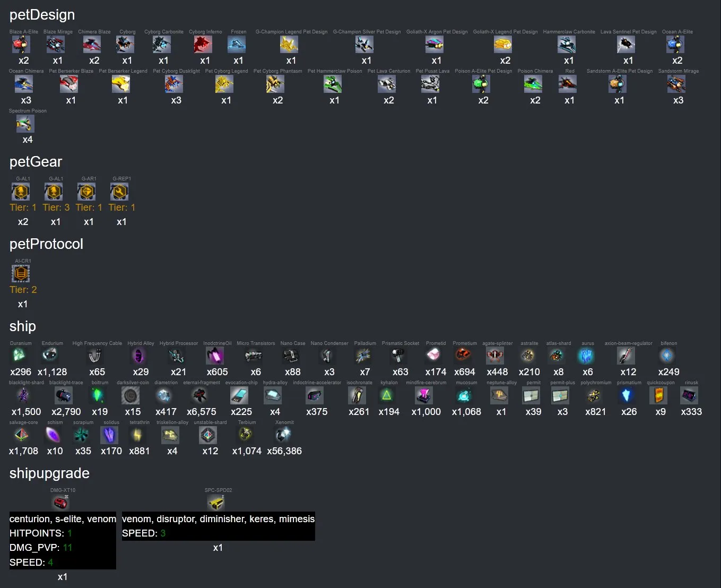This screenshot has height=588, width=721.
Task: Click the Pet Berserker Legend icon
Action: click(121, 84)
